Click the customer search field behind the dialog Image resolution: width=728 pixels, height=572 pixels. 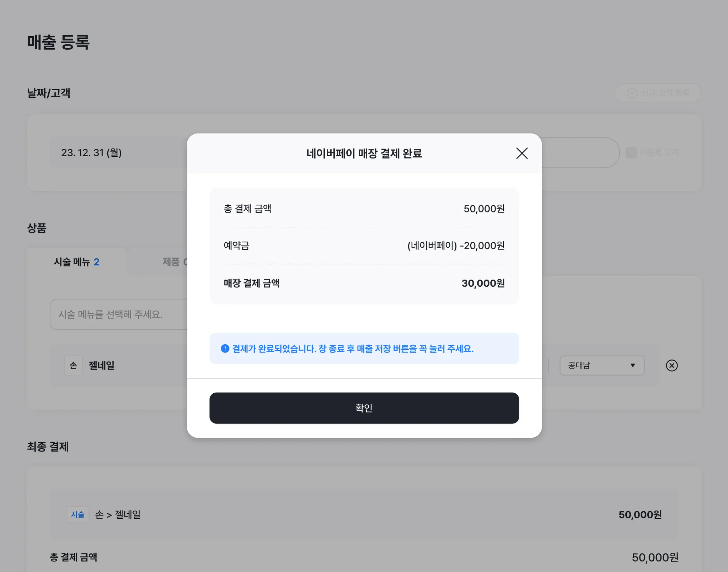click(x=580, y=152)
